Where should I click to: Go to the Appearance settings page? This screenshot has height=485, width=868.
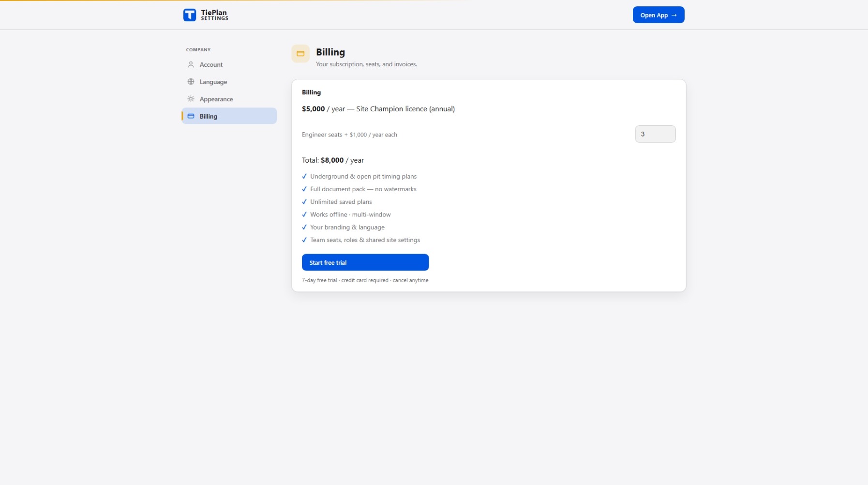229,99
